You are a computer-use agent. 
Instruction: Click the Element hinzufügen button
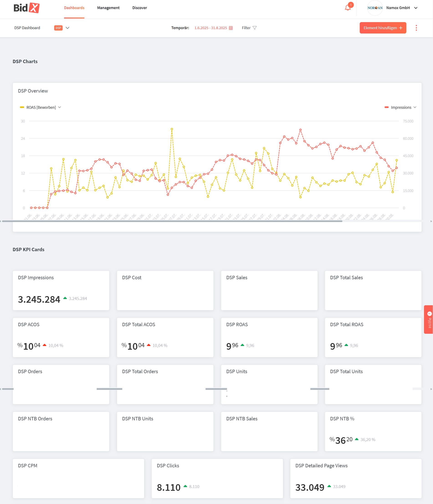point(383,28)
